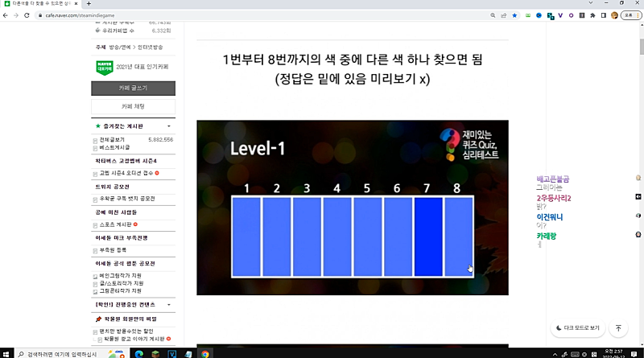
Task: Open the 우왁굳 구독 뱃지 공모전 board
Action: [127, 199]
